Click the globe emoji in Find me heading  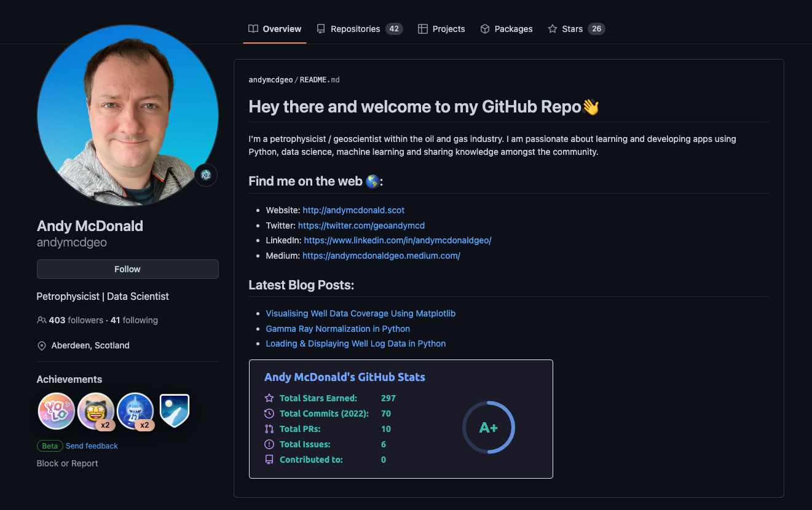point(372,181)
